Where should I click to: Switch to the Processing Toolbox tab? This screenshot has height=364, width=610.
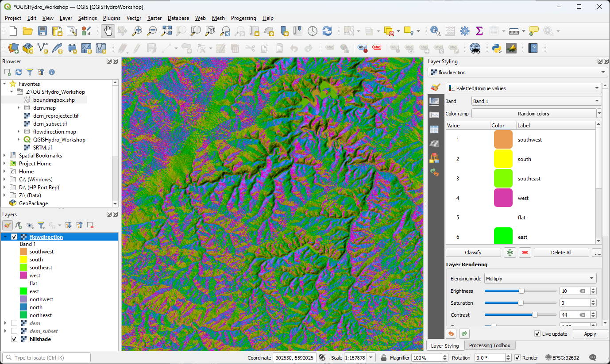(490, 345)
